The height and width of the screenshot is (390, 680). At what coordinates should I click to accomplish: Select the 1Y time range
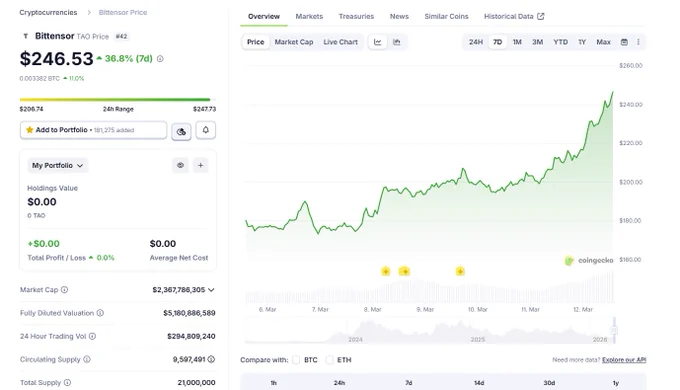582,42
